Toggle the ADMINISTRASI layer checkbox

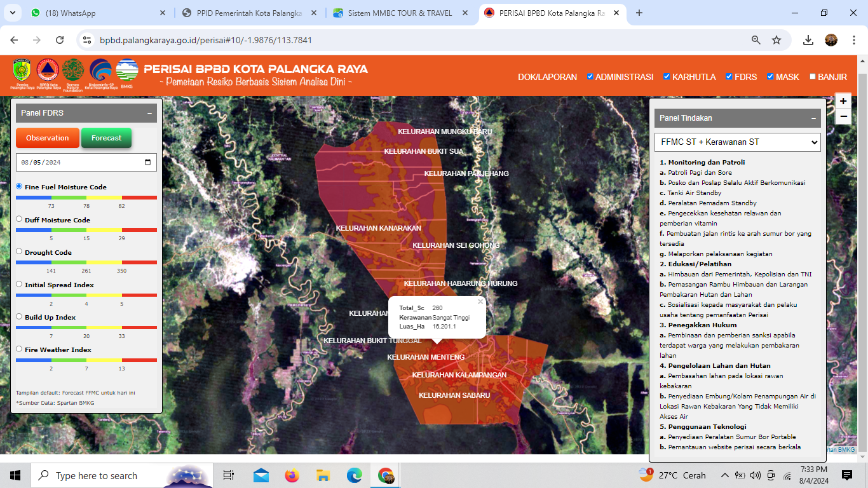(590, 77)
